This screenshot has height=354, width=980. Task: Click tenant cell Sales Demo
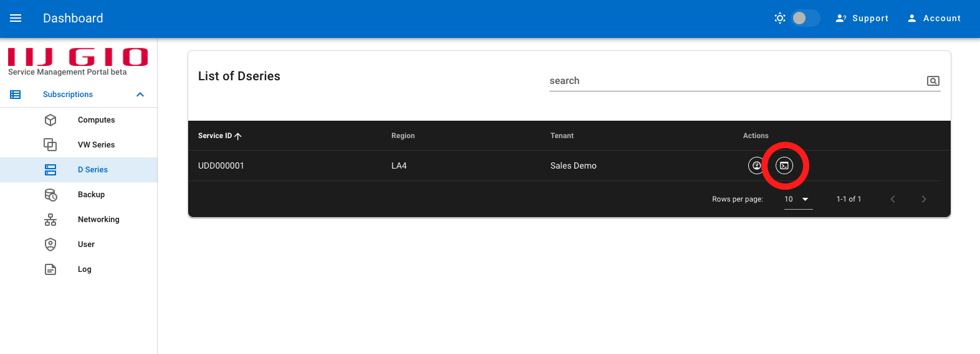pyautogui.click(x=573, y=165)
